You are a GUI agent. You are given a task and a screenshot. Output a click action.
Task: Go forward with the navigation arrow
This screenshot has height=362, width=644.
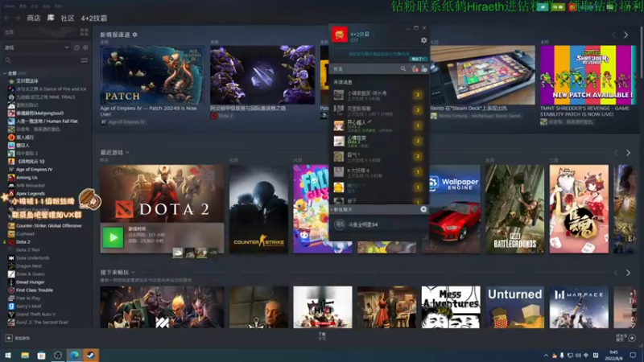click(18, 18)
